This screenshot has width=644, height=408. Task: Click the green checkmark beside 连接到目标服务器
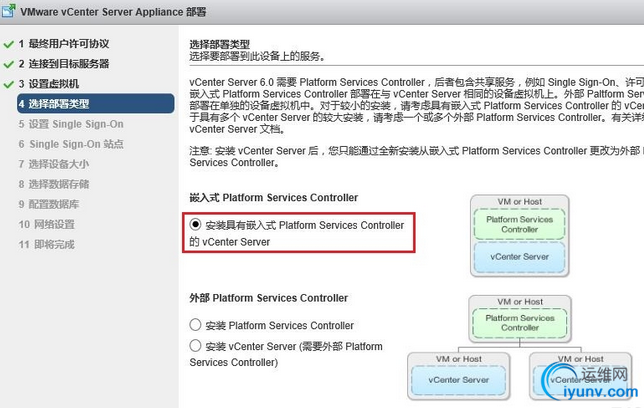8,64
